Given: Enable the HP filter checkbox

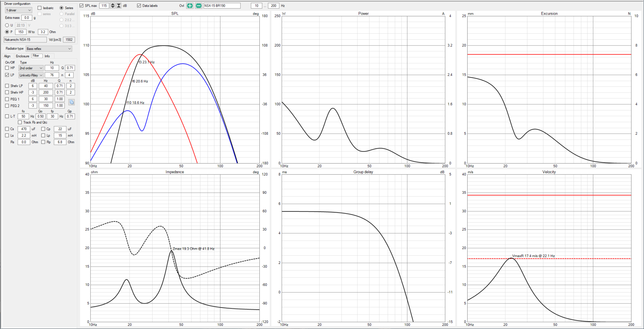Looking at the screenshot, I should point(7,68).
